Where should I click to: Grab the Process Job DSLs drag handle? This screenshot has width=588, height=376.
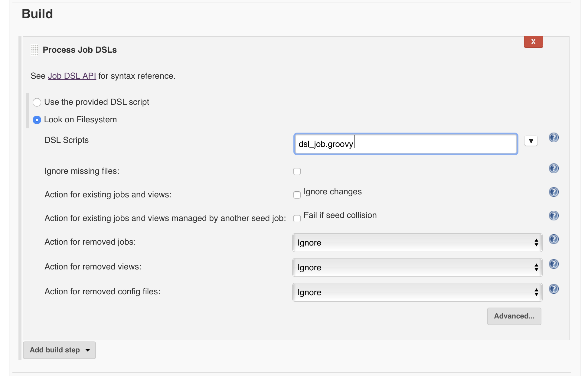pyautogui.click(x=34, y=50)
